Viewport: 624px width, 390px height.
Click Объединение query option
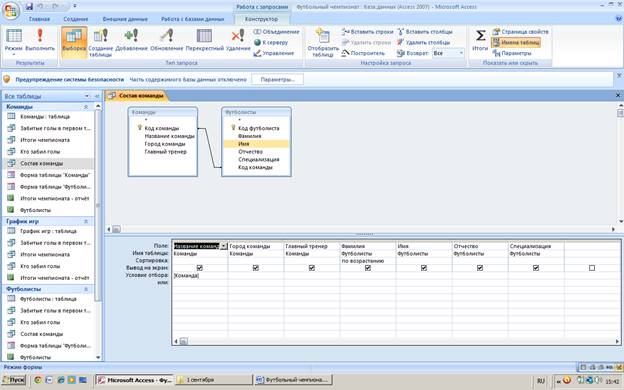(x=277, y=31)
